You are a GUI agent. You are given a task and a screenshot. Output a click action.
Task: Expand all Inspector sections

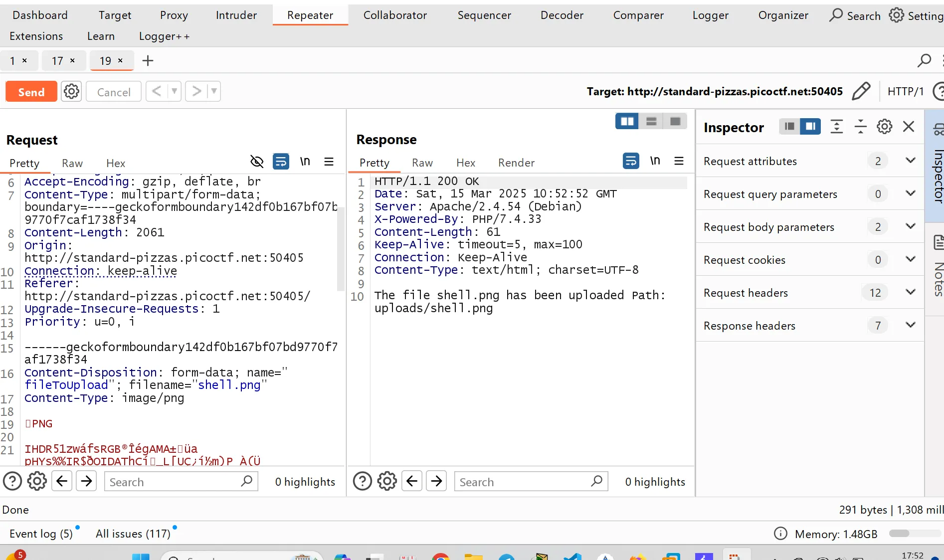point(836,127)
